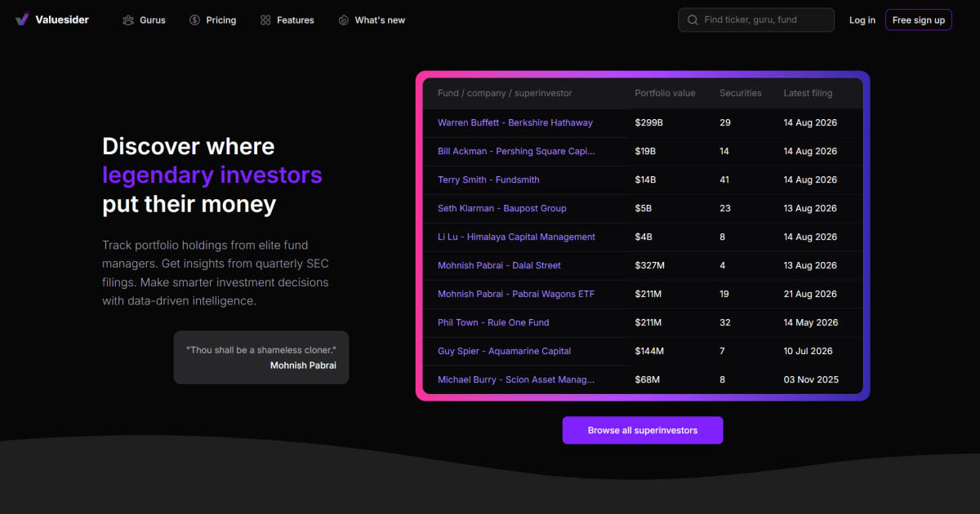Screen dimensions: 980x514
Task: Click the Fund / company / superinvestor header
Action: (505, 93)
